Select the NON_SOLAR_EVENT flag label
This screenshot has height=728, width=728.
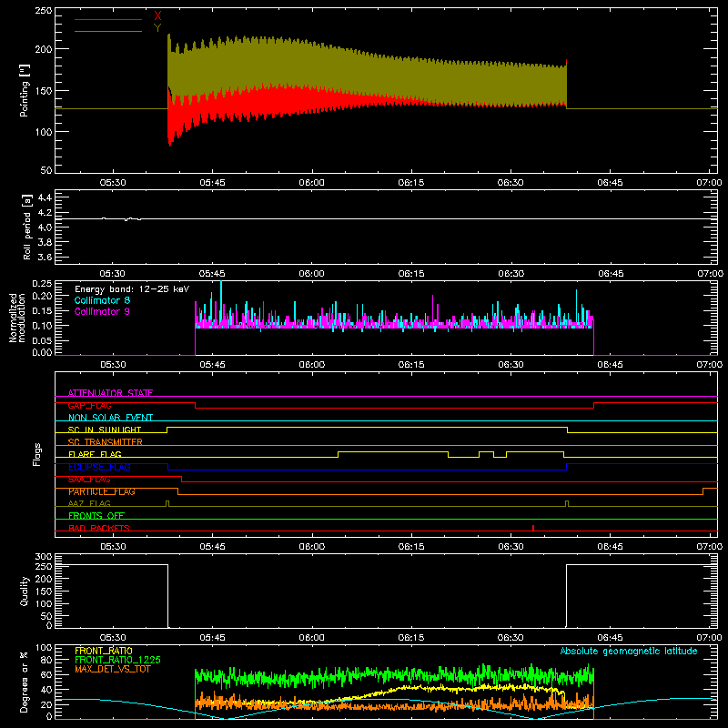(x=110, y=418)
